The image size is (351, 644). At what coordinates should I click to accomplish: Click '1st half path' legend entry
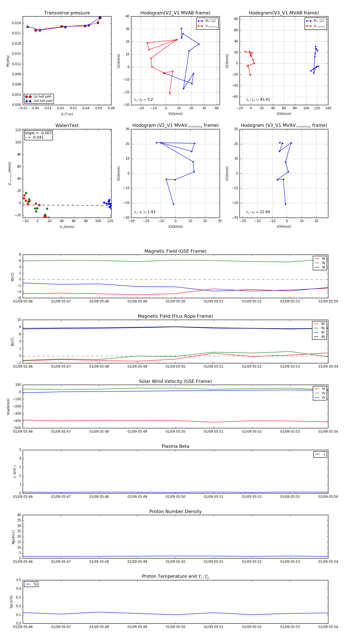(x=39, y=96)
